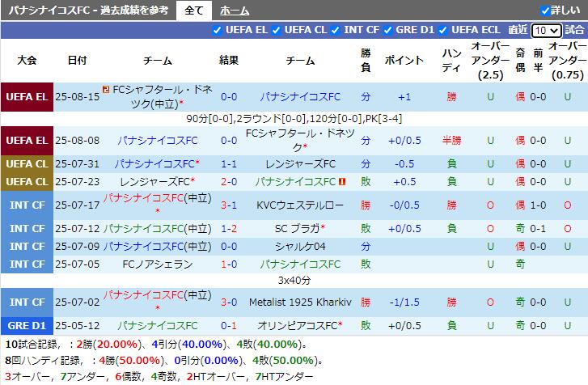Screen dimensions: 588x385
Task: Click the 半勝 handicap result
Action: click(x=451, y=141)
